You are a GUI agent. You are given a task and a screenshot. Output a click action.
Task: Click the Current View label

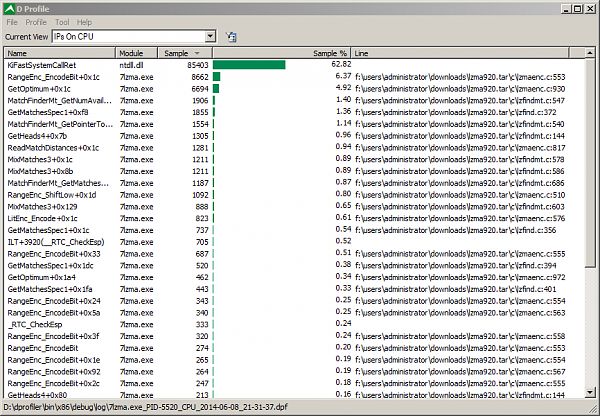coord(26,37)
